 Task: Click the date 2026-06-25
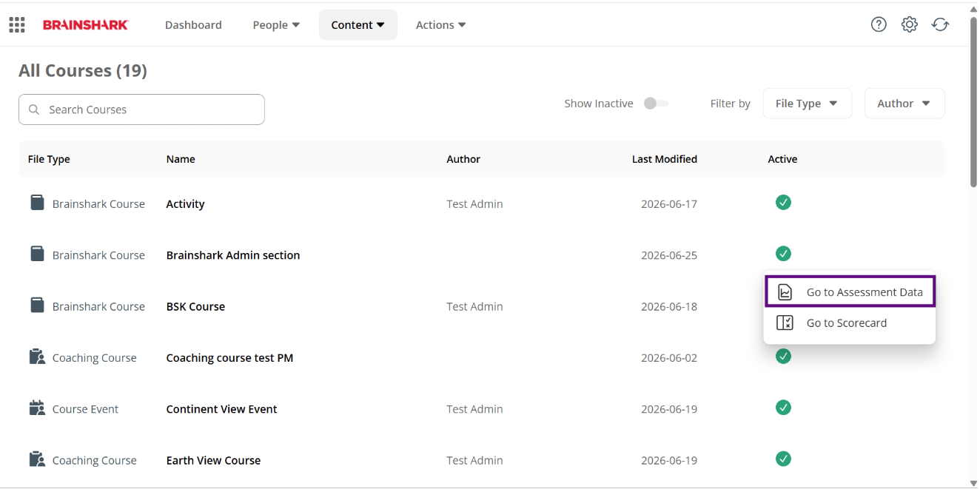[x=669, y=255]
